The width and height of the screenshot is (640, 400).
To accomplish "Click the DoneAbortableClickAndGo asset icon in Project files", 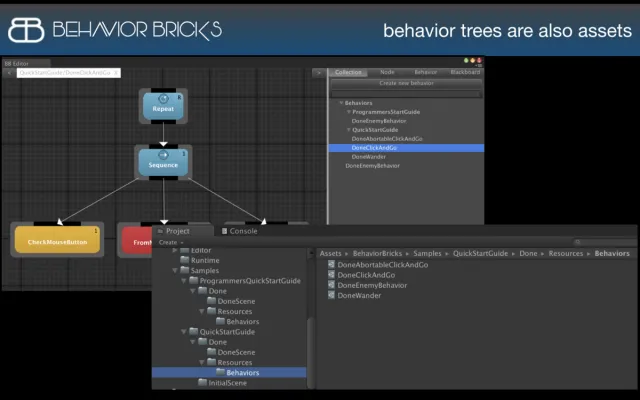I will coord(331,264).
